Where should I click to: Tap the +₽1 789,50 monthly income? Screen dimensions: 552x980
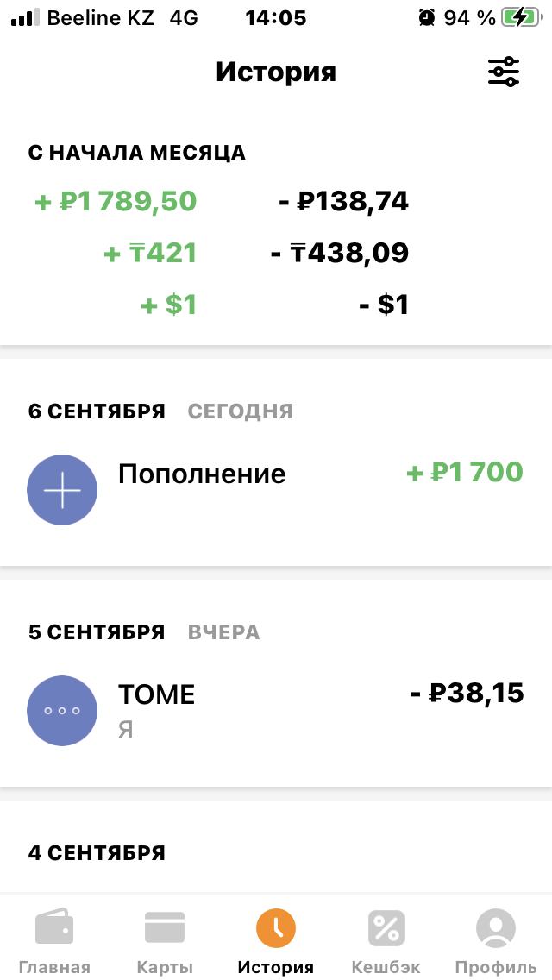pos(116,202)
